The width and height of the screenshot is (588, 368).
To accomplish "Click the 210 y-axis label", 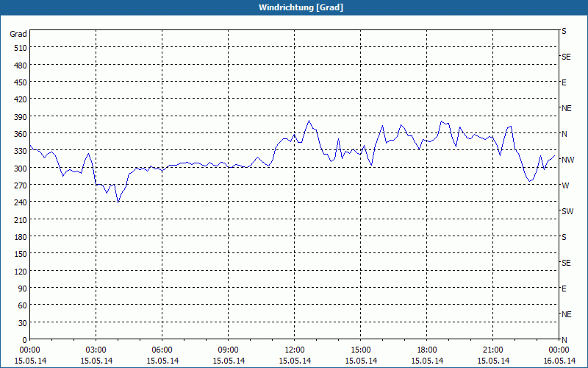I will click(x=21, y=220).
